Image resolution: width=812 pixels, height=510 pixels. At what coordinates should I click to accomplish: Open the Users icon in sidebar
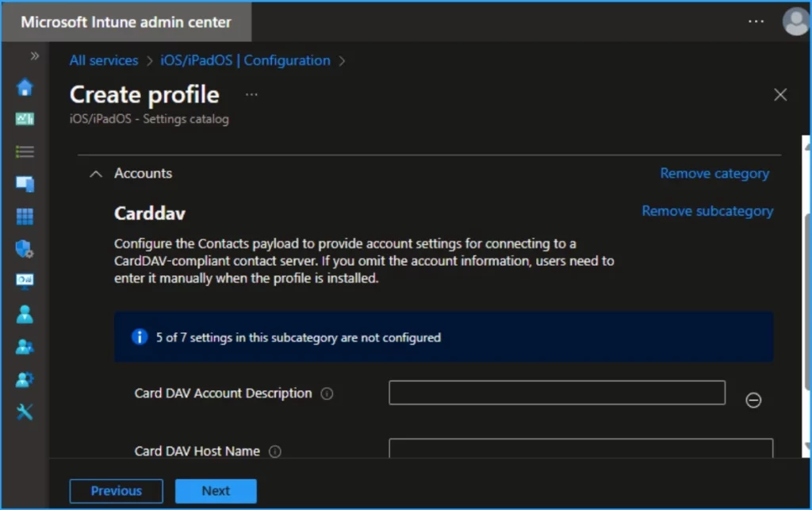25,314
